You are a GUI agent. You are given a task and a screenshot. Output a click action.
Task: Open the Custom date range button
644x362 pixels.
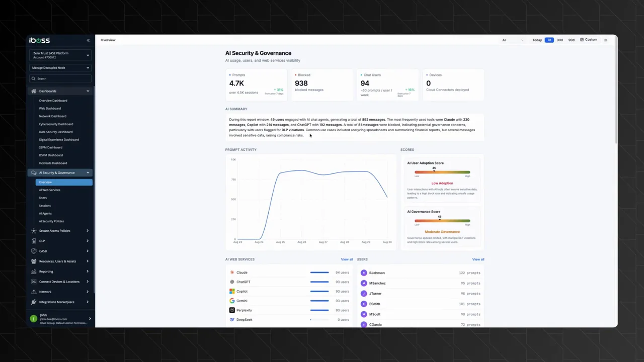pyautogui.click(x=589, y=40)
